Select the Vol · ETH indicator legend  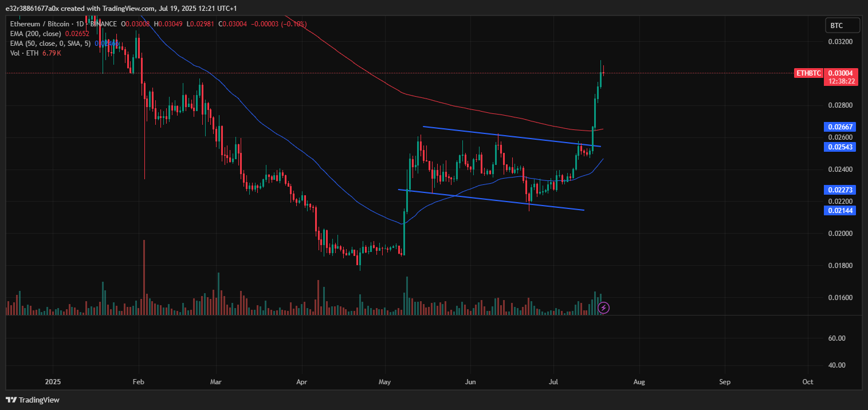coord(23,53)
